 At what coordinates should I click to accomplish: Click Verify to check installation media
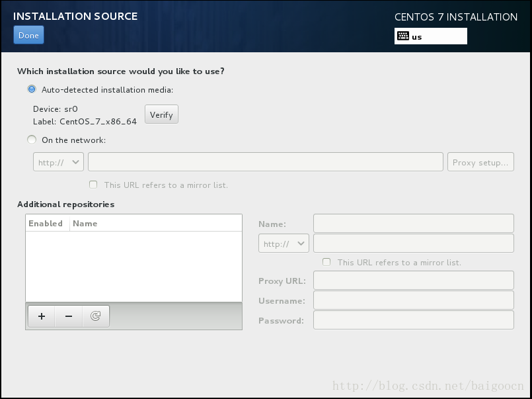pyautogui.click(x=161, y=114)
